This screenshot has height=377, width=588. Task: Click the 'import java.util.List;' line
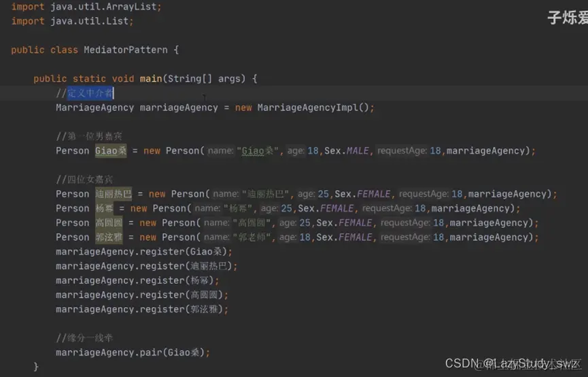pos(72,21)
